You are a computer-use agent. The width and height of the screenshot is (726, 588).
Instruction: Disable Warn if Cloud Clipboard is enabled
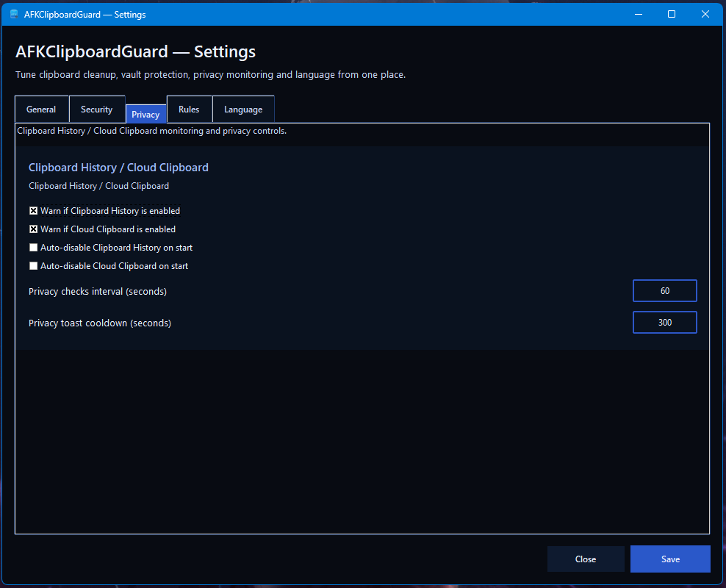tap(33, 229)
